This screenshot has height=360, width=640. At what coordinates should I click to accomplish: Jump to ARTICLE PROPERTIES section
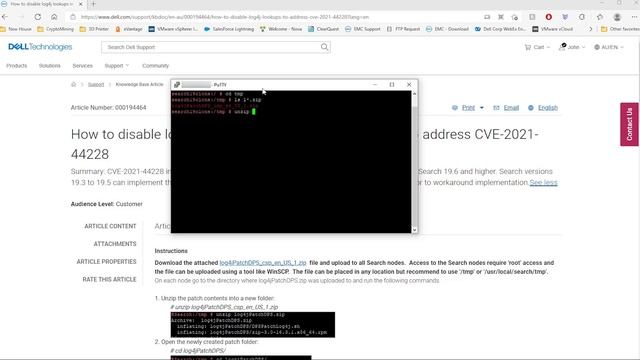106,262
